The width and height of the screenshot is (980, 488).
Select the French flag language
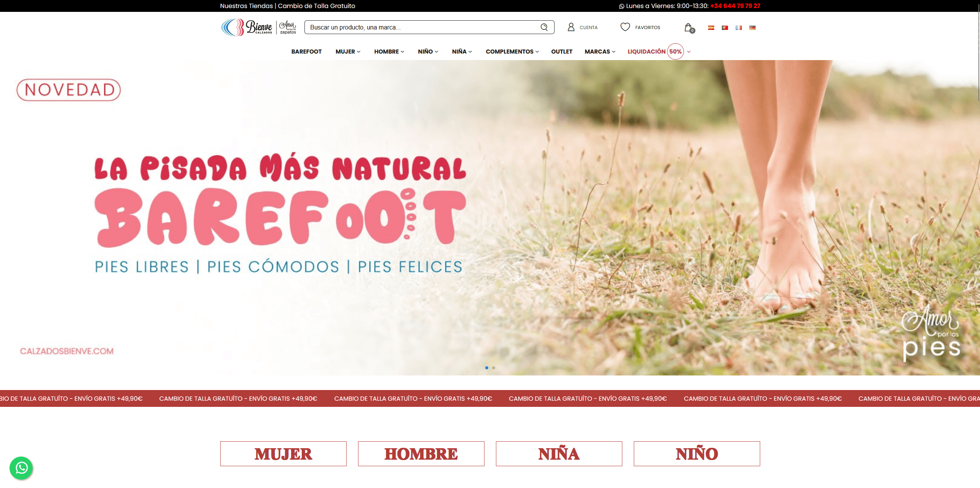[738, 28]
